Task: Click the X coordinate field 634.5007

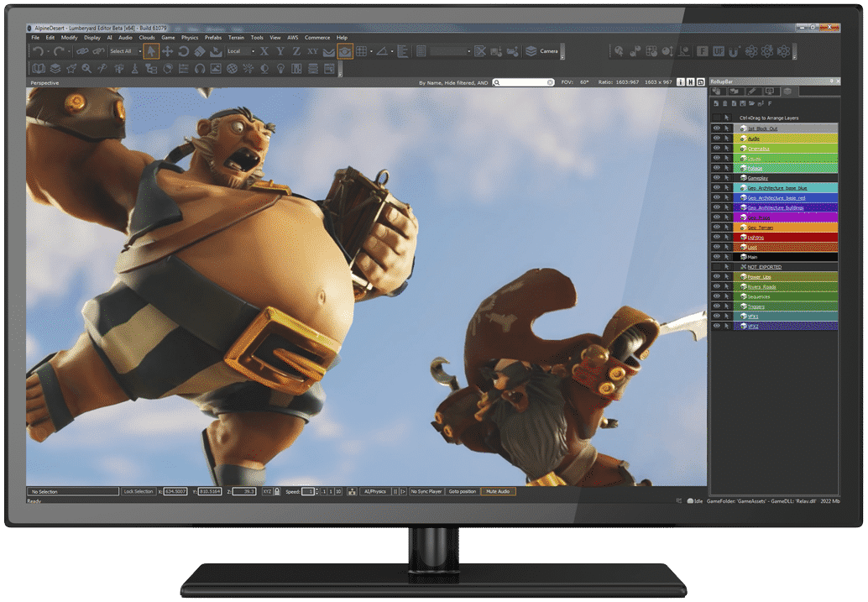Action: click(x=175, y=491)
